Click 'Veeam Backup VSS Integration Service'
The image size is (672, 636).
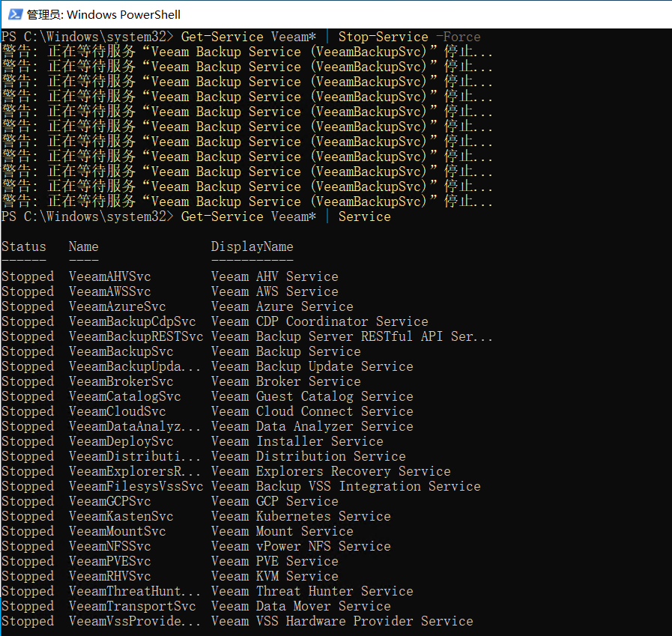click(x=346, y=486)
